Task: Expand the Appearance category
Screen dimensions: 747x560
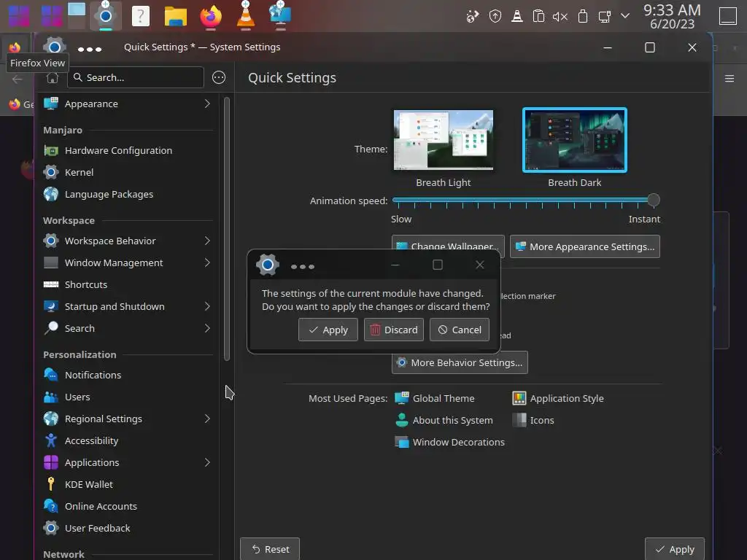Action: [x=127, y=104]
